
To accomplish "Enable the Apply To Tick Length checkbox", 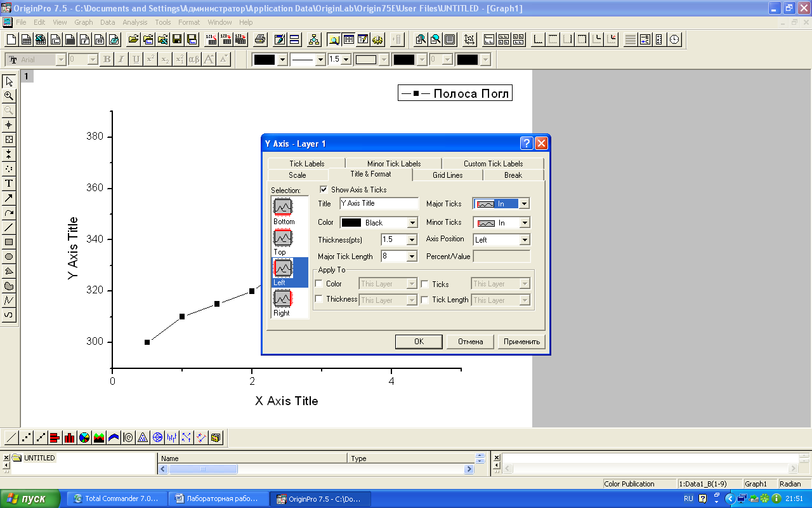I will [x=425, y=300].
